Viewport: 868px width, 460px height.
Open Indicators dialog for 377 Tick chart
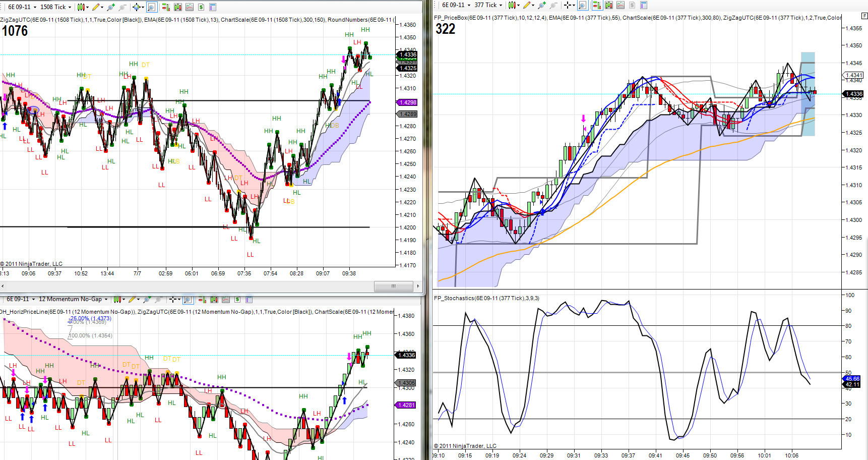tap(621, 5)
